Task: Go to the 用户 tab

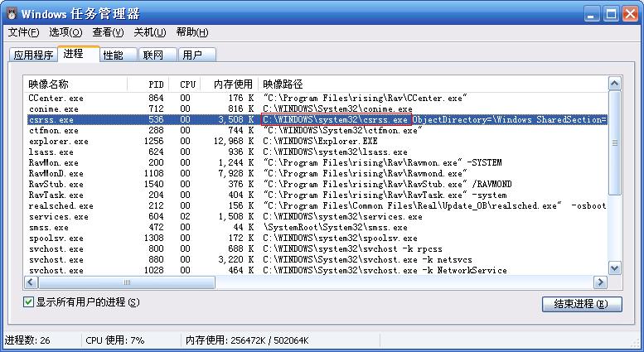Action: coord(197,55)
